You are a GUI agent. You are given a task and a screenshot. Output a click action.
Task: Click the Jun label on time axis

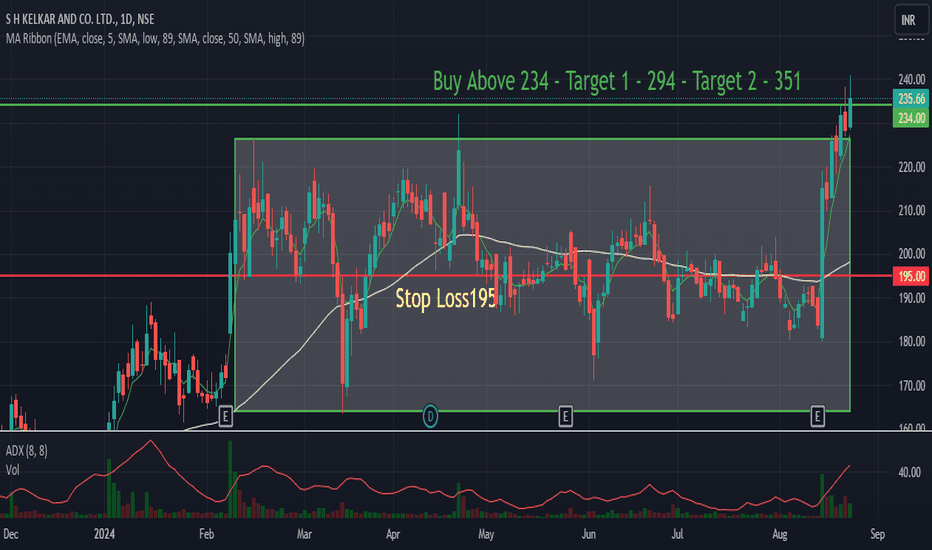[x=588, y=534]
